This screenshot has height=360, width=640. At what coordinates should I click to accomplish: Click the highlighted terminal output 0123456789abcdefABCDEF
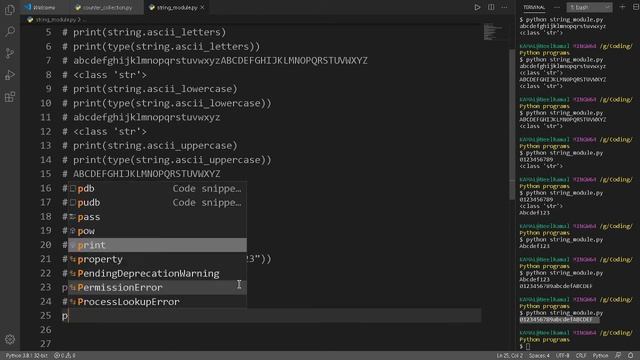pos(556,320)
